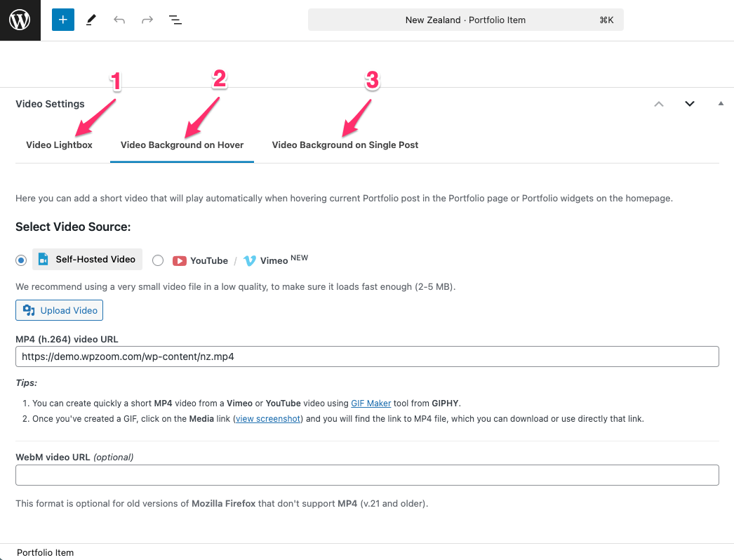Open Video Background on Single Post tab

(345, 145)
